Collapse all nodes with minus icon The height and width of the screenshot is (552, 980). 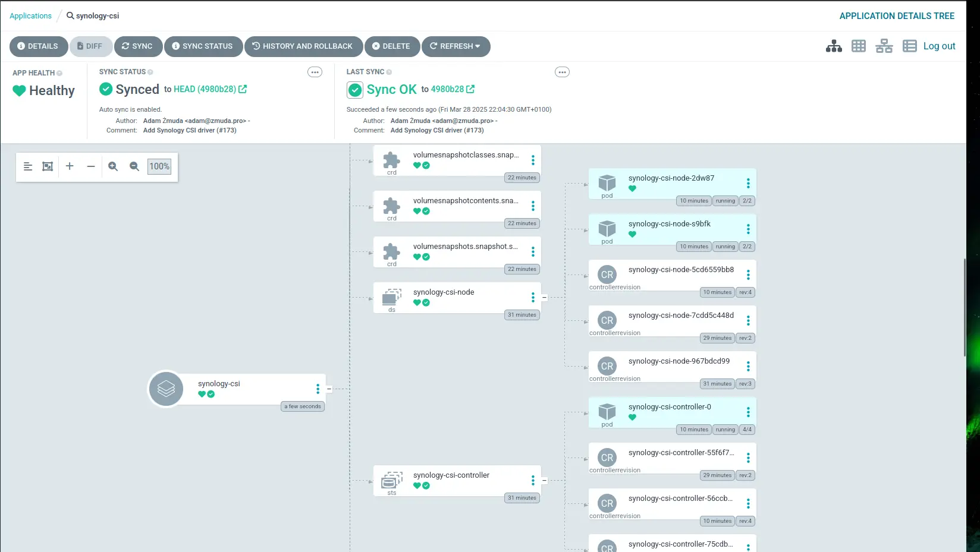coord(91,166)
